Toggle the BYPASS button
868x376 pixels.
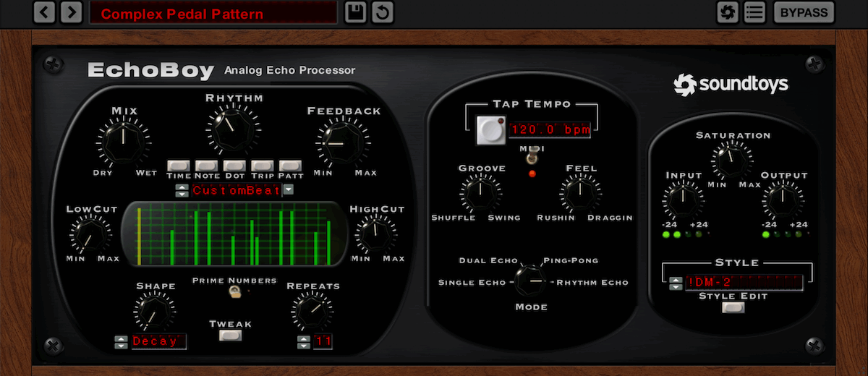pos(804,12)
